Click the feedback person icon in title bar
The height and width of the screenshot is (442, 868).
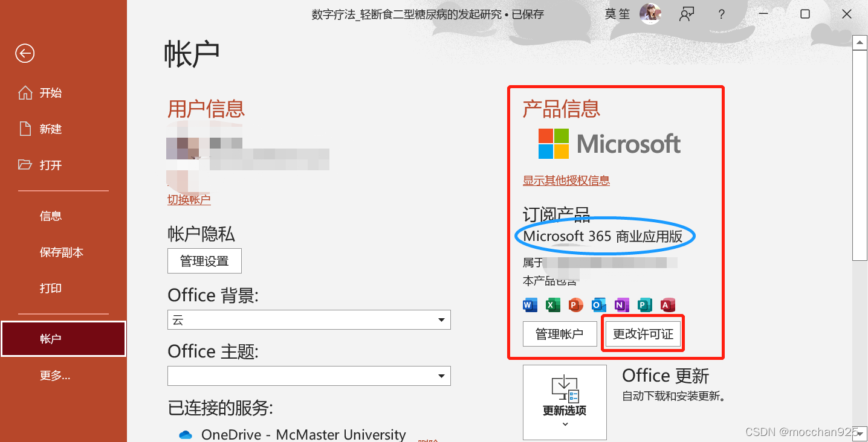pos(686,14)
